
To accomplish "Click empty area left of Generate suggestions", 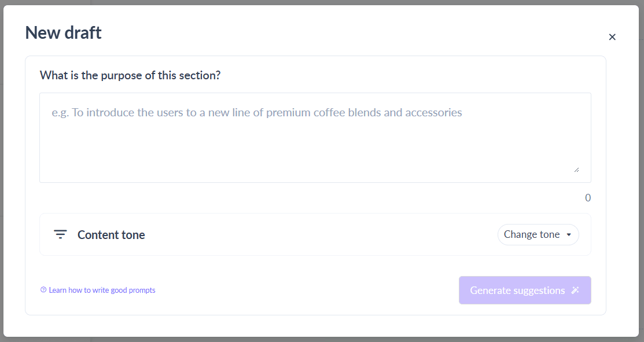I will tap(307, 290).
